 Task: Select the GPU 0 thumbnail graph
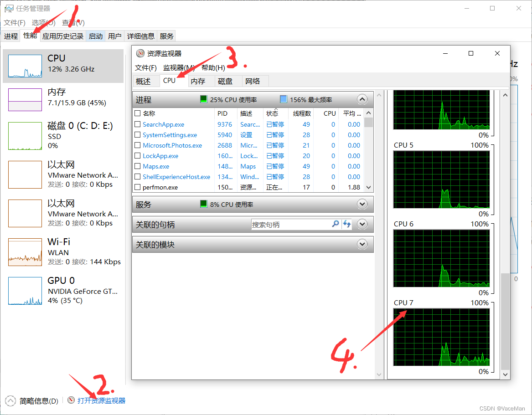coord(25,291)
